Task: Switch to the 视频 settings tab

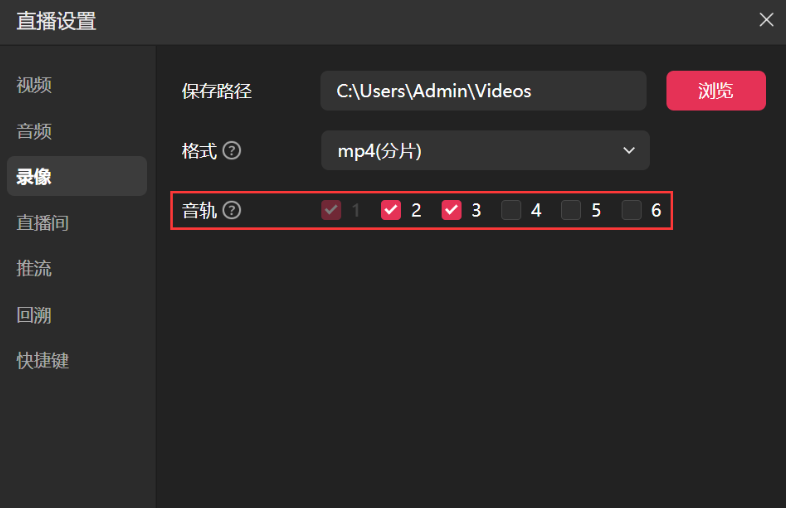Action: tap(34, 85)
